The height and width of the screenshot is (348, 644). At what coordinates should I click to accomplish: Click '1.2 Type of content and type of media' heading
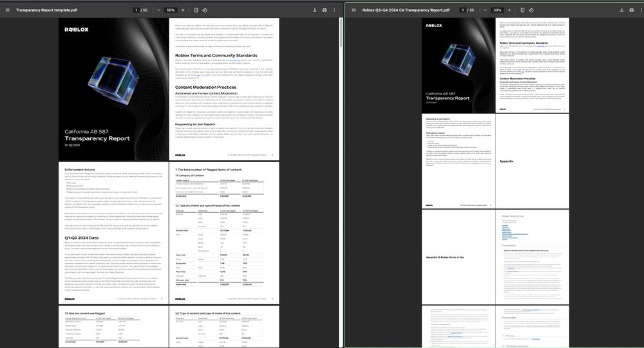(208, 206)
